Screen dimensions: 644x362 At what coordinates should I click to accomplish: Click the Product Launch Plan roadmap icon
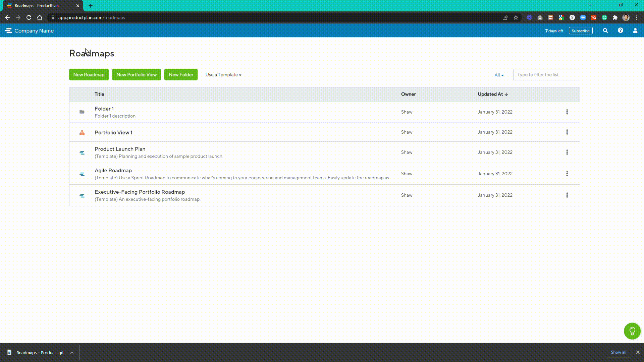pos(82,153)
